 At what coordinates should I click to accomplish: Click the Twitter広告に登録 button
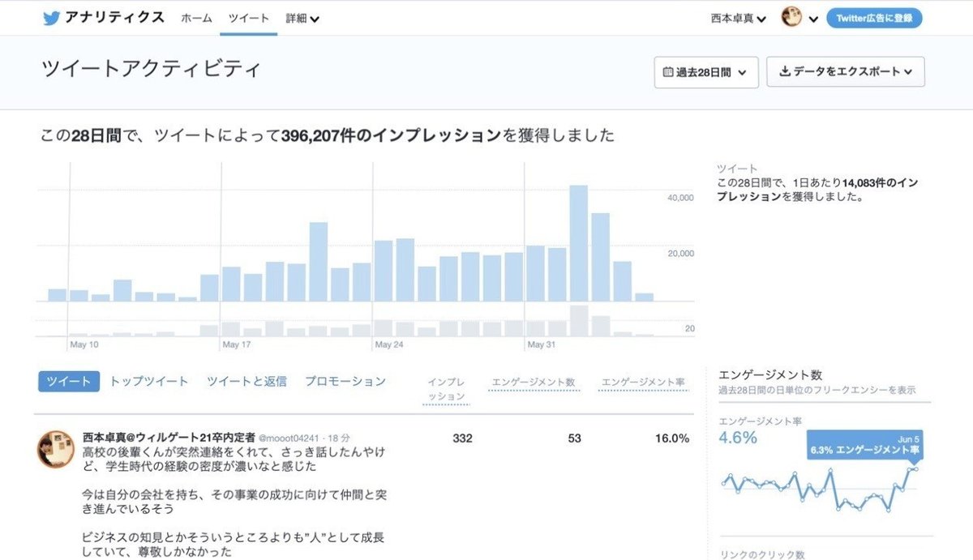(875, 17)
